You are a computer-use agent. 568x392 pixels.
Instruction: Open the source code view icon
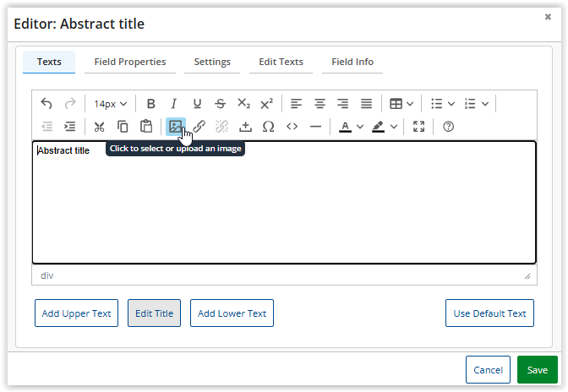[x=292, y=127]
